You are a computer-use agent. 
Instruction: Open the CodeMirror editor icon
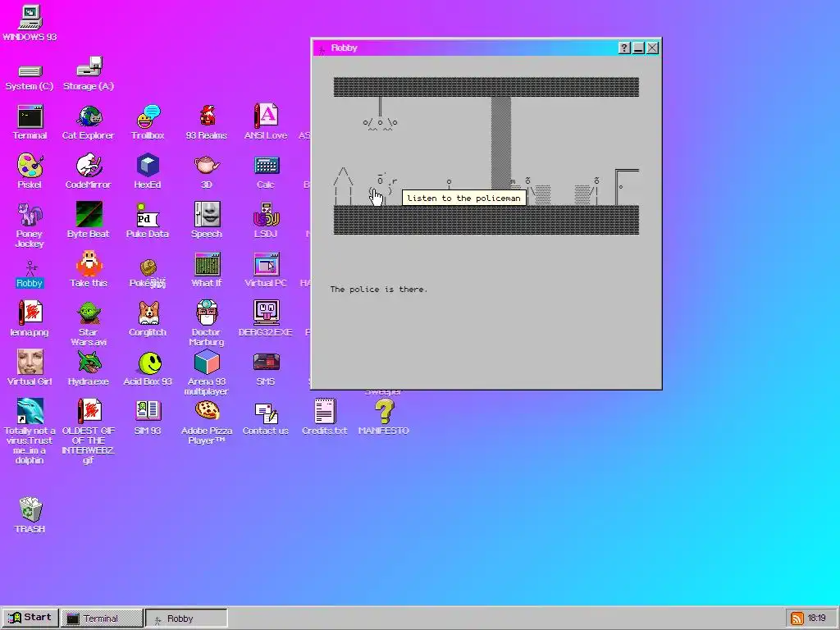click(x=89, y=172)
